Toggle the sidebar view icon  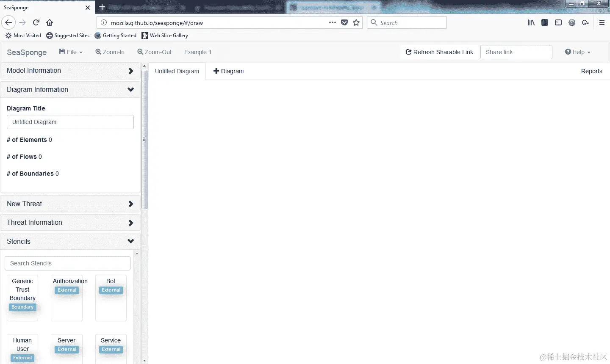point(558,22)
